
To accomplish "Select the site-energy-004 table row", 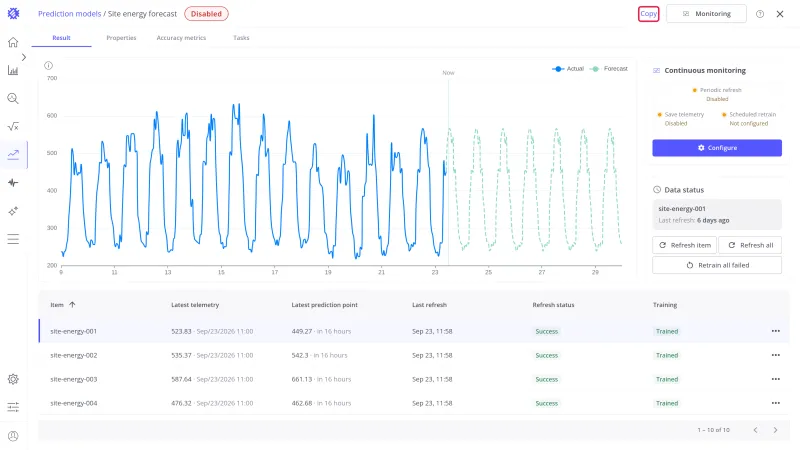I will (x=414, y=403).
